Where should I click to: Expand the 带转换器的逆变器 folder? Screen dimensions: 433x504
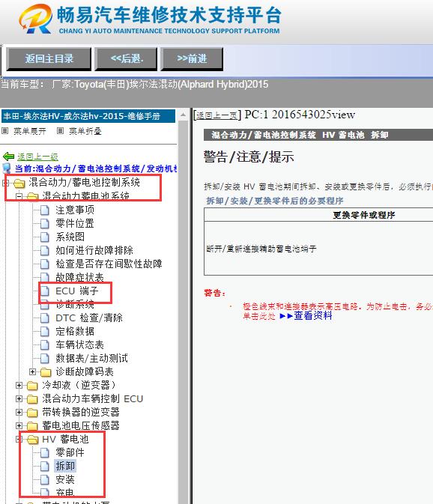point(19,413)
